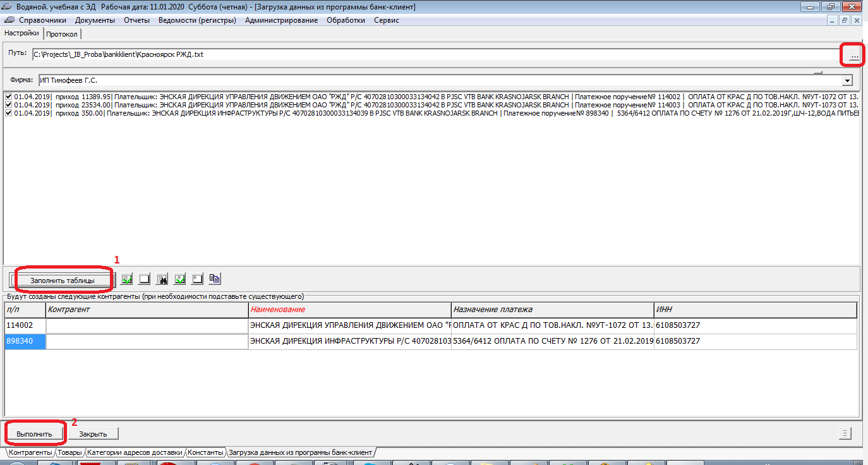The width and height of the screenshot is (868, 465).
Task: Click the check-all rows icon with green checkmark
Action: (127, 279)
